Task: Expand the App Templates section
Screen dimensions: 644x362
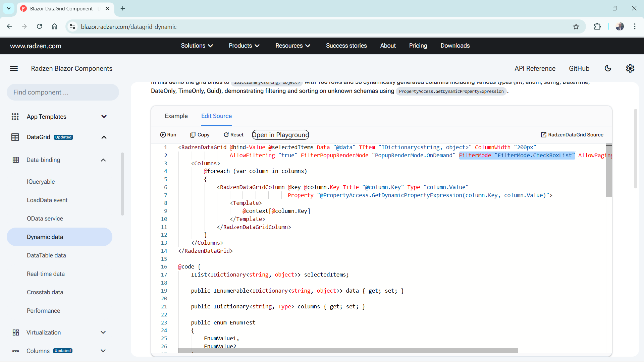Action: 104,117
